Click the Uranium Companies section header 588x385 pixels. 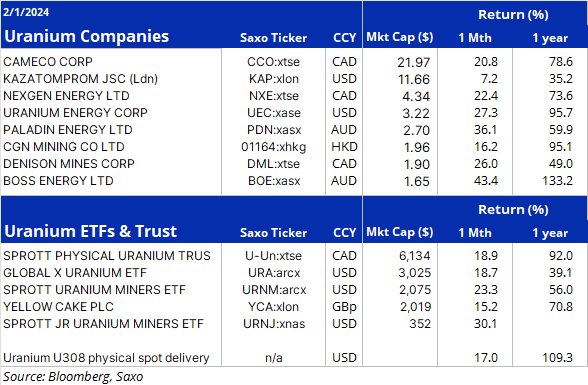[87, 36]
